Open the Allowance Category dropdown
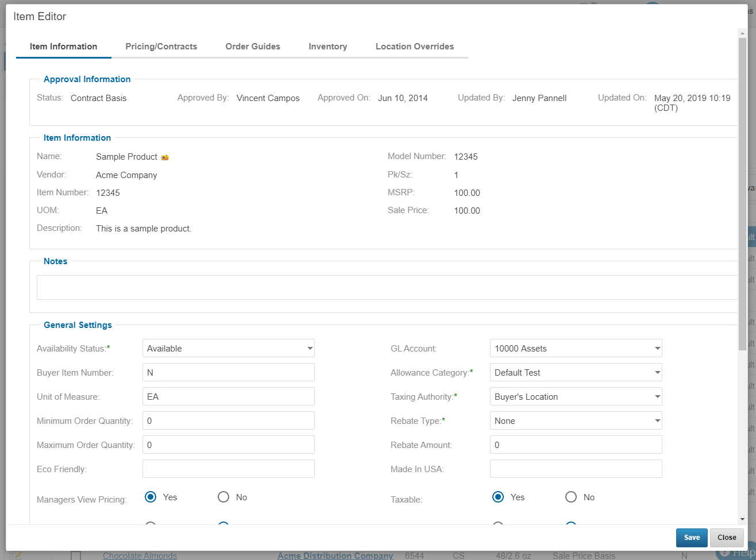756x560 pixels. tap(576, 373)
